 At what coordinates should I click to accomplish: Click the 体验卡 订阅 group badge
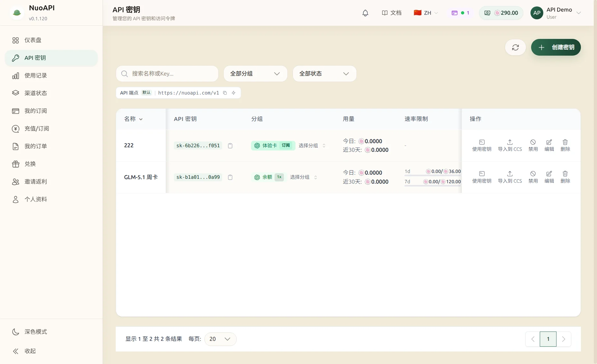click(x=273, y=146)
